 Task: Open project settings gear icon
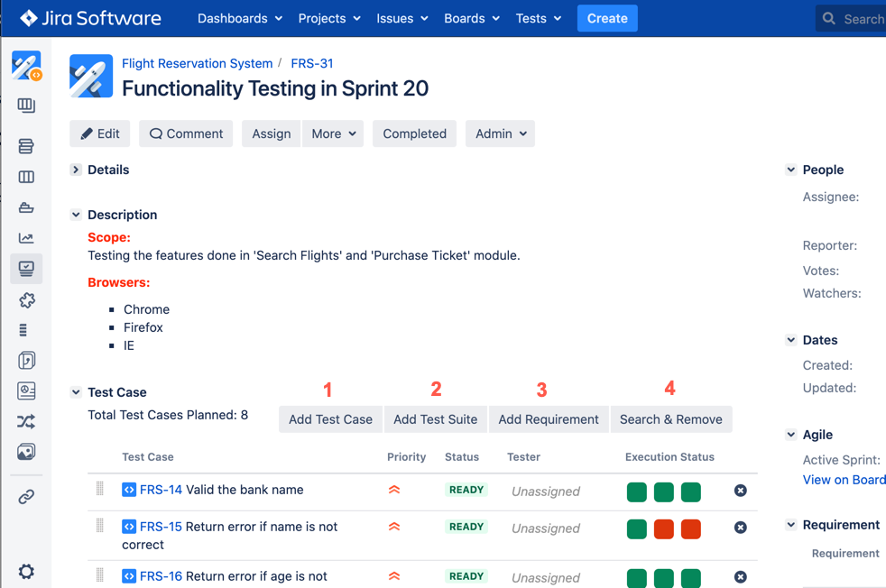pyautogui.click(x=26, y=572)
